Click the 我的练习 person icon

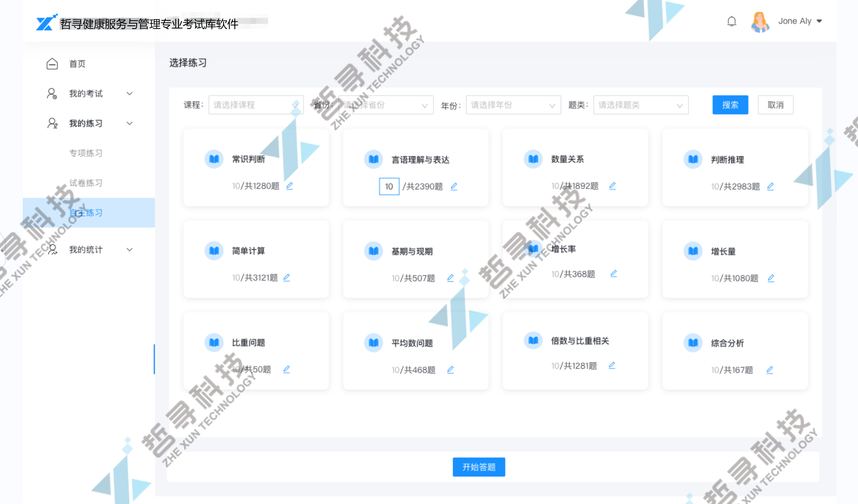pyautogui.click(x=52, y=123)
